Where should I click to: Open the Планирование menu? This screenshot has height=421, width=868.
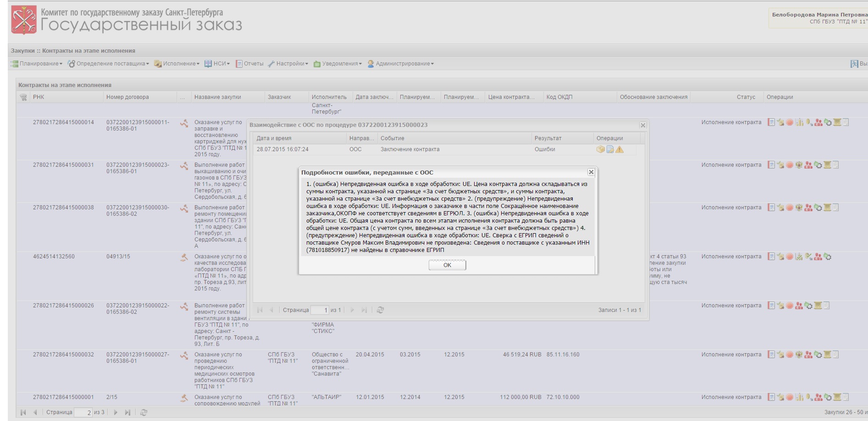coord(37,64)
